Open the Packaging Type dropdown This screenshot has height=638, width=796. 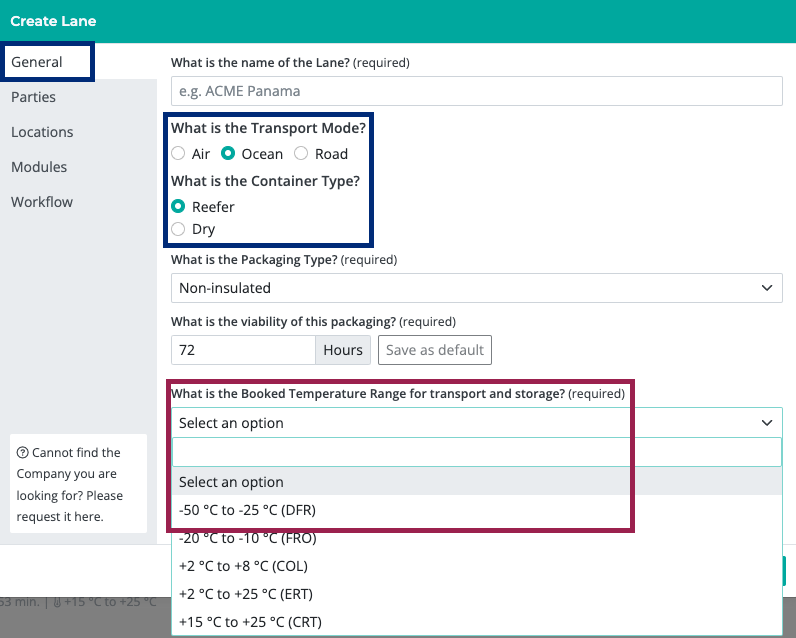tap(477, 288)
